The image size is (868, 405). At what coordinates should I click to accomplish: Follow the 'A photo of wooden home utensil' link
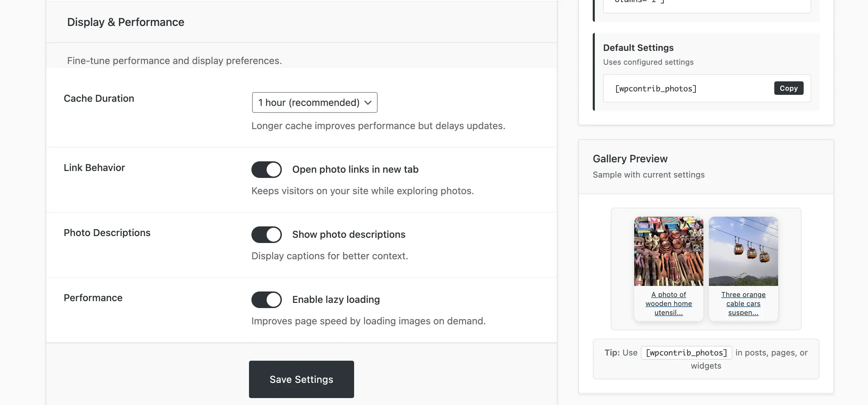tap(668, 304)
